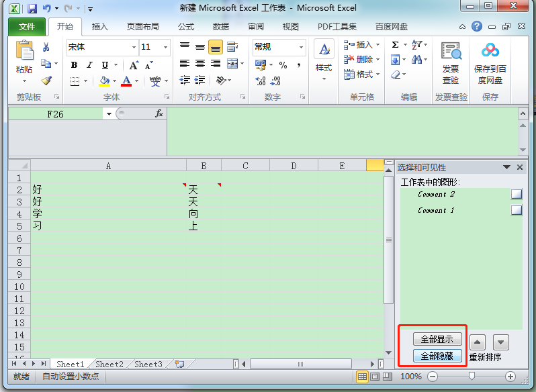Apply underline formatting
This screenshot has height=392, width=536.
click(105, 65)
